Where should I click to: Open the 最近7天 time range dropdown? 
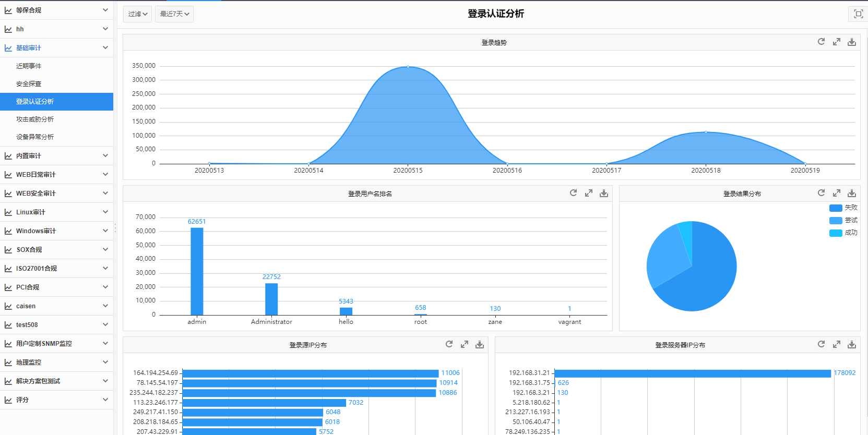click(x=174, y=14)
